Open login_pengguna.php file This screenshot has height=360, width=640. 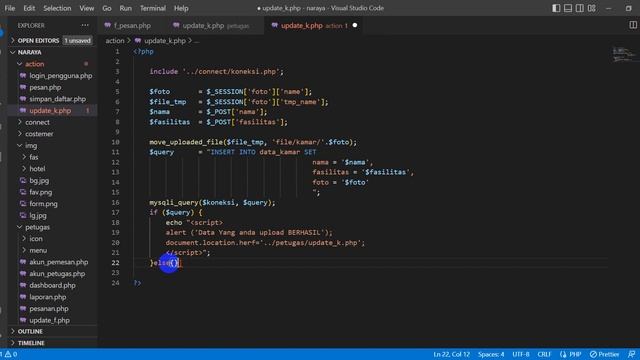(60, 76)
